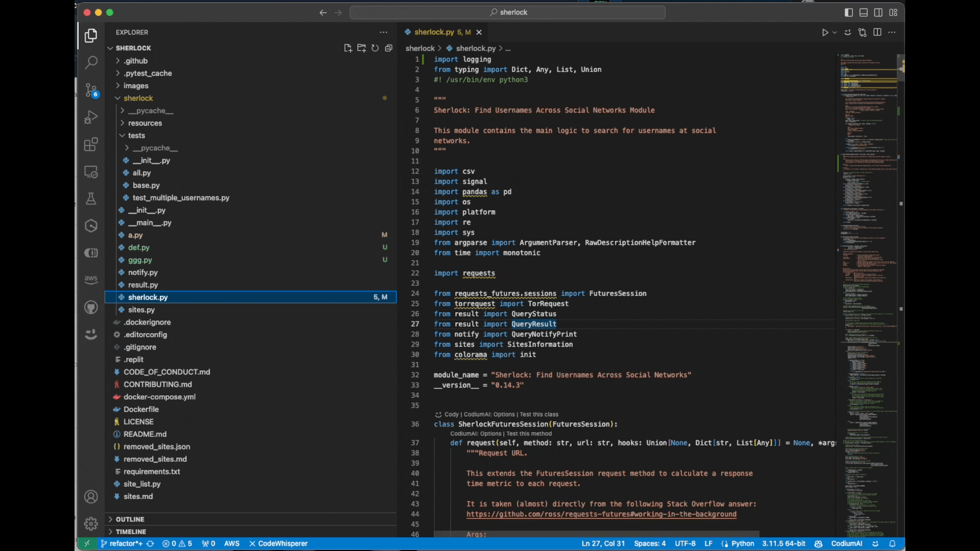This screenshot has width=980, height=551.
Task: Open the Extensions panel icon
Action: pyautogui.click(x=91, y=145)
